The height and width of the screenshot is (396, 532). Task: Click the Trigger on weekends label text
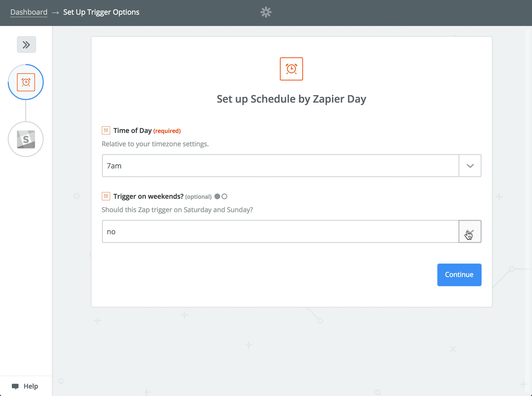click(x=148, y=196)
